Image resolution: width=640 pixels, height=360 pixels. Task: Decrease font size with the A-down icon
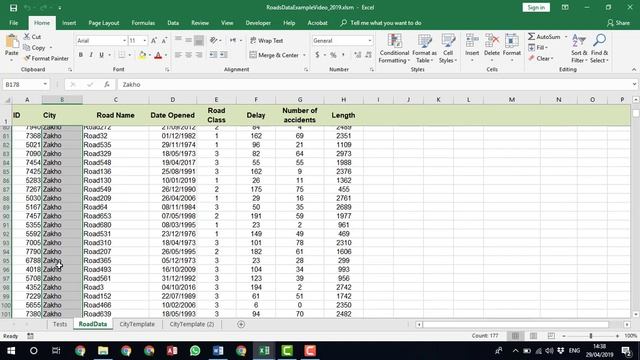[164, 40]
